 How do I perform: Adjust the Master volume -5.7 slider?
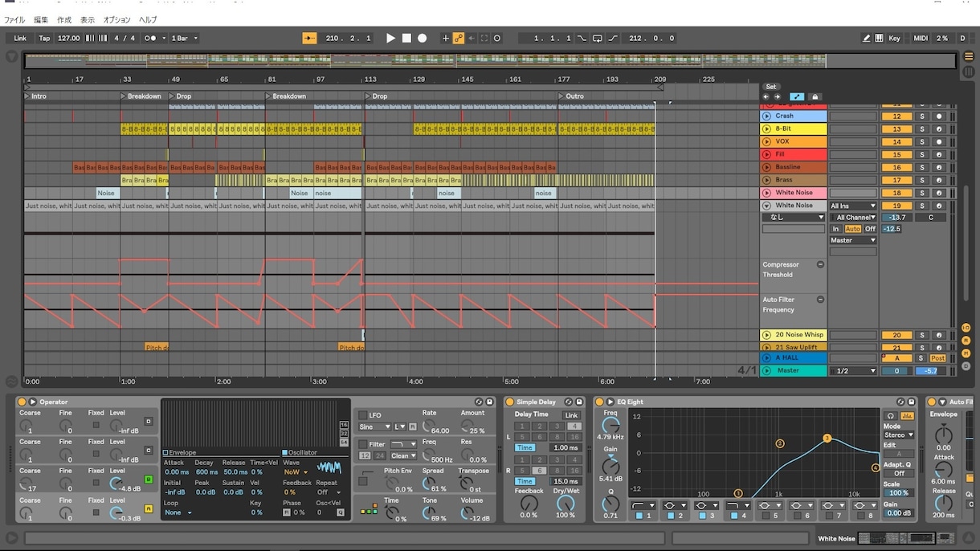tap(930, 371)
